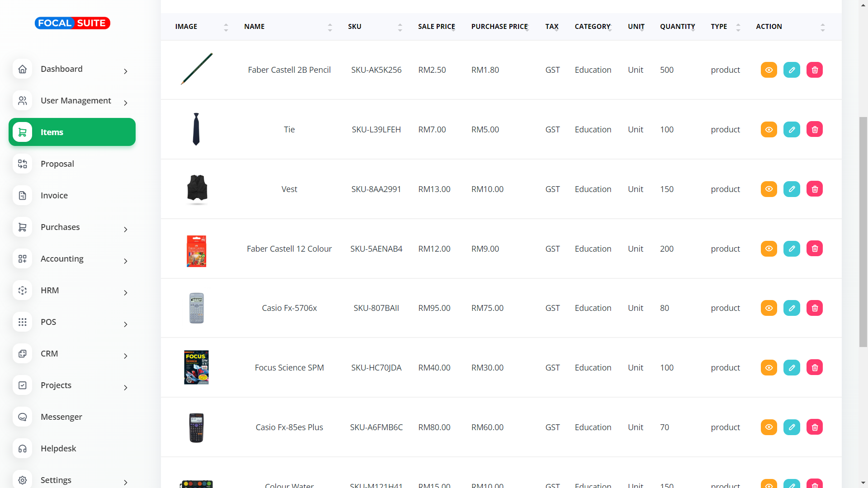
Task: View Casio Fx-85es Plus details
Action: point(769,427)
